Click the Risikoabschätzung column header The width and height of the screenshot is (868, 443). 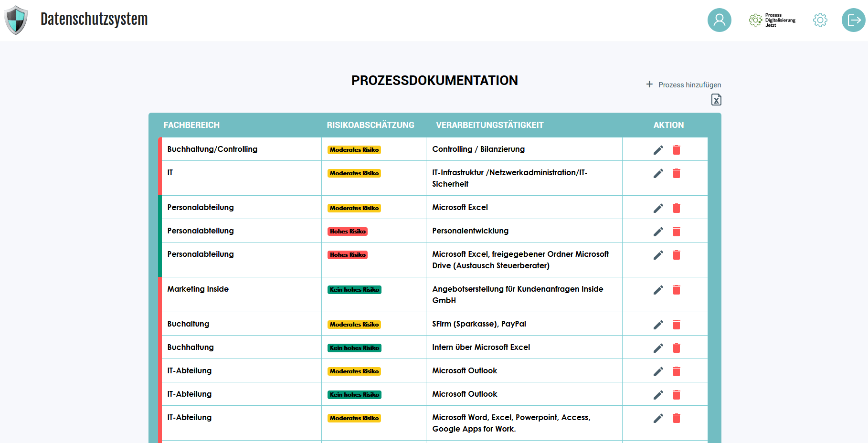[x=370, y=125]
